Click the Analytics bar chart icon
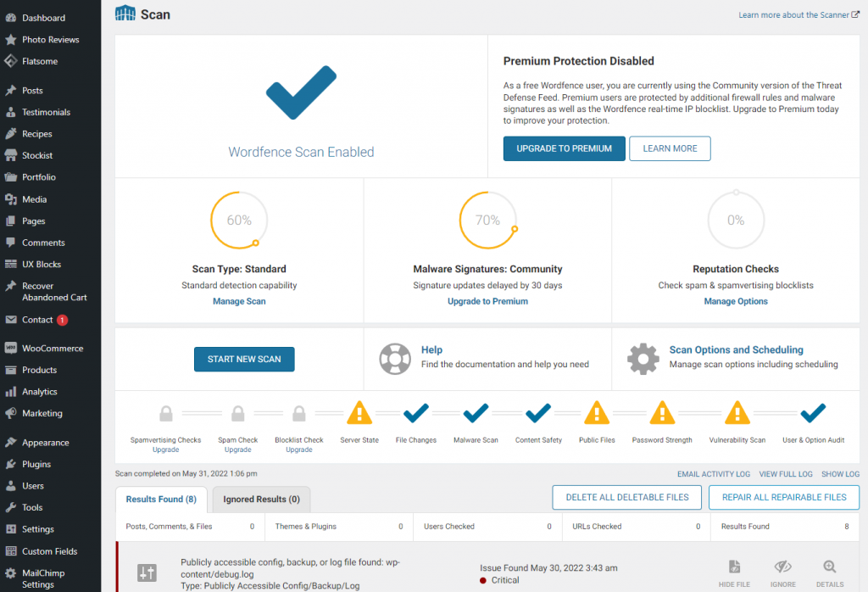 pyautogui.click(x=10, y=392)
